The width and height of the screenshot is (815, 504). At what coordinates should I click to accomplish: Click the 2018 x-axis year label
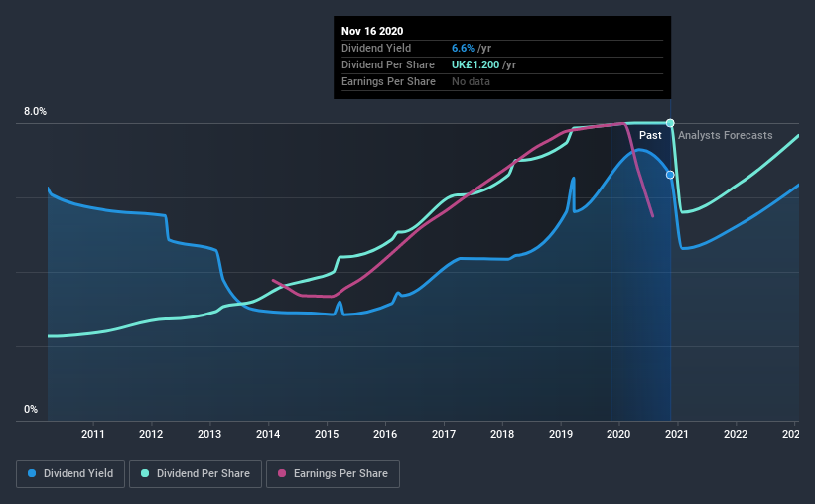coord(502,434)
